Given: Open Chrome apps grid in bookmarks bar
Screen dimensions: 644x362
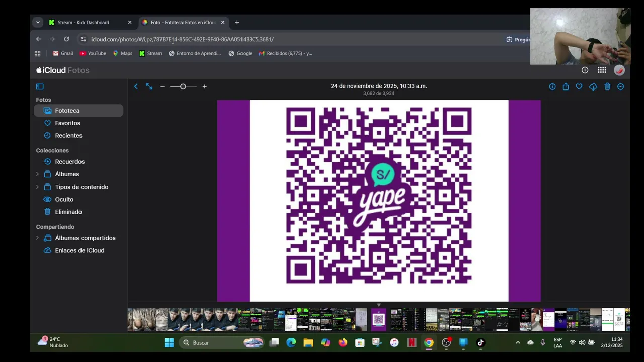Looking at the screenshot, I should (x=37, y=53).
